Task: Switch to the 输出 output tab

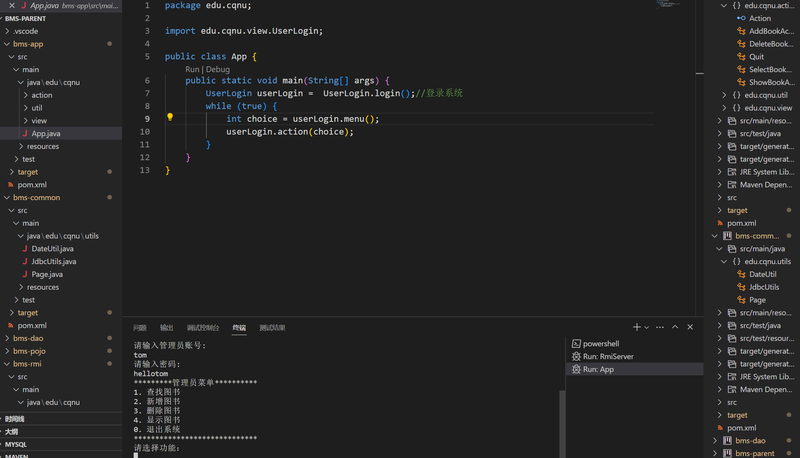Action: coord(166,327)
